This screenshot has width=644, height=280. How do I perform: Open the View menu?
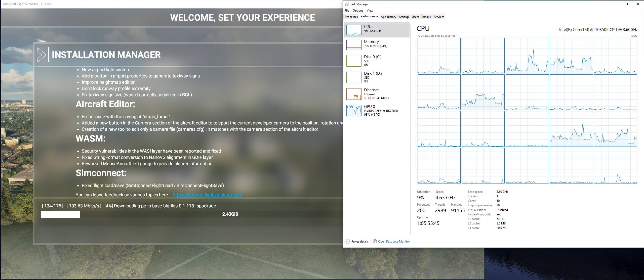point(370,11)
